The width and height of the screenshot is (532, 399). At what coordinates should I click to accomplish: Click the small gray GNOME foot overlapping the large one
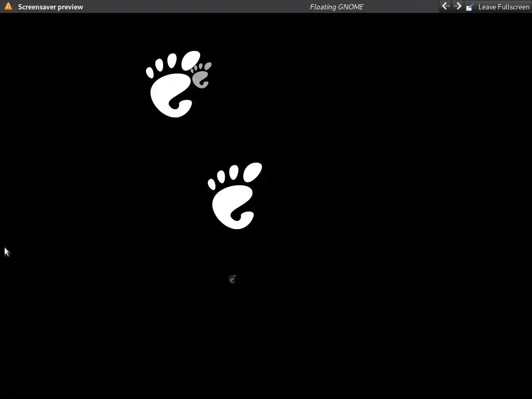coord(202,75)
